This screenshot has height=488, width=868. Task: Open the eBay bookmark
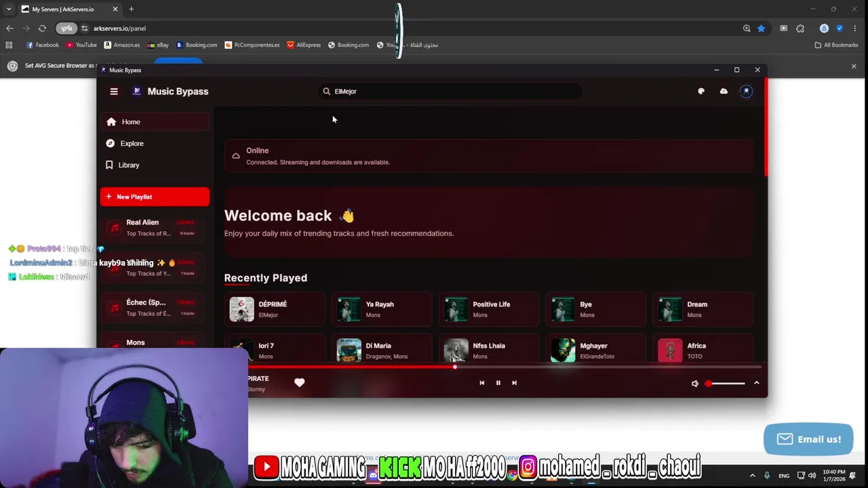[x=158, y=45]
